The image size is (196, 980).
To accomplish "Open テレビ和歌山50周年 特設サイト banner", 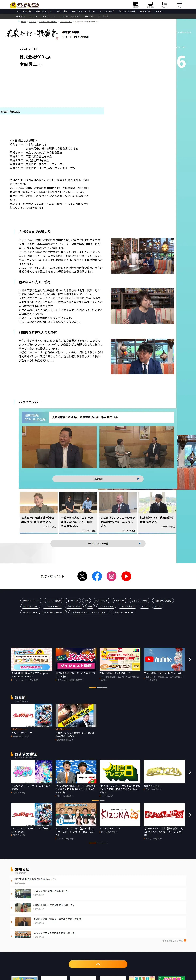I will click(120, 659).
